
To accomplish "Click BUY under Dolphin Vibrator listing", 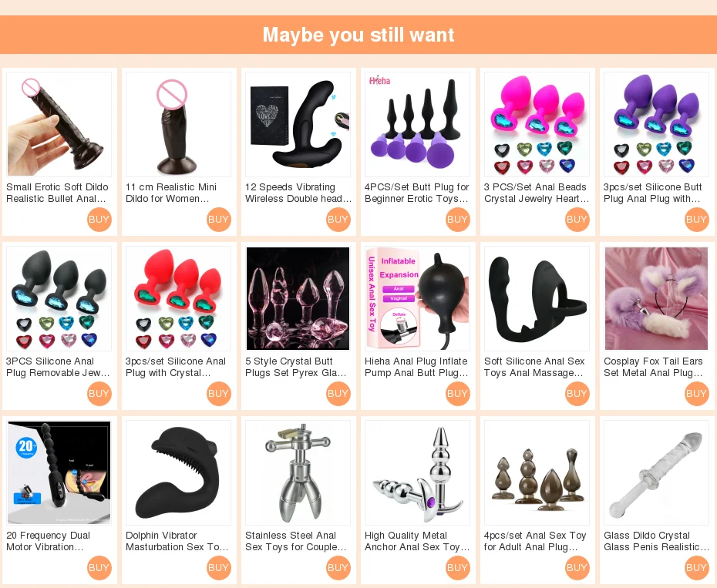I will click(218, 568).
